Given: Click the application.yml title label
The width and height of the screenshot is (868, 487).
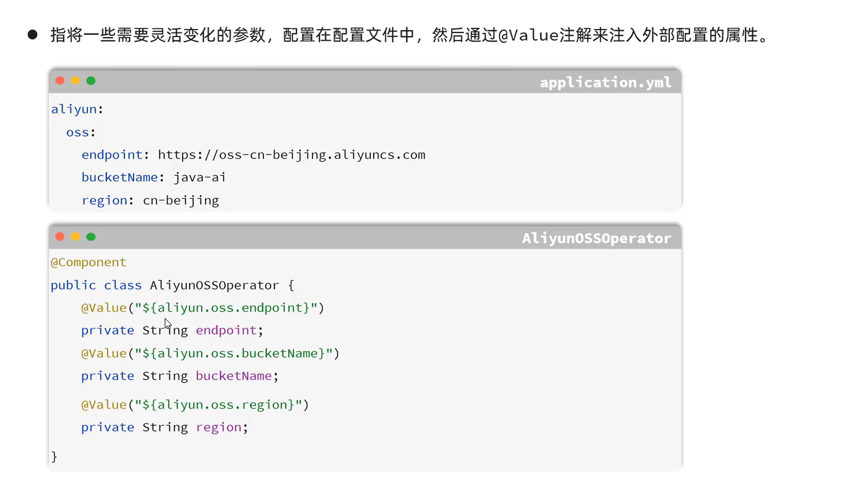Looking at the screenshot, I should pos(606,83).
